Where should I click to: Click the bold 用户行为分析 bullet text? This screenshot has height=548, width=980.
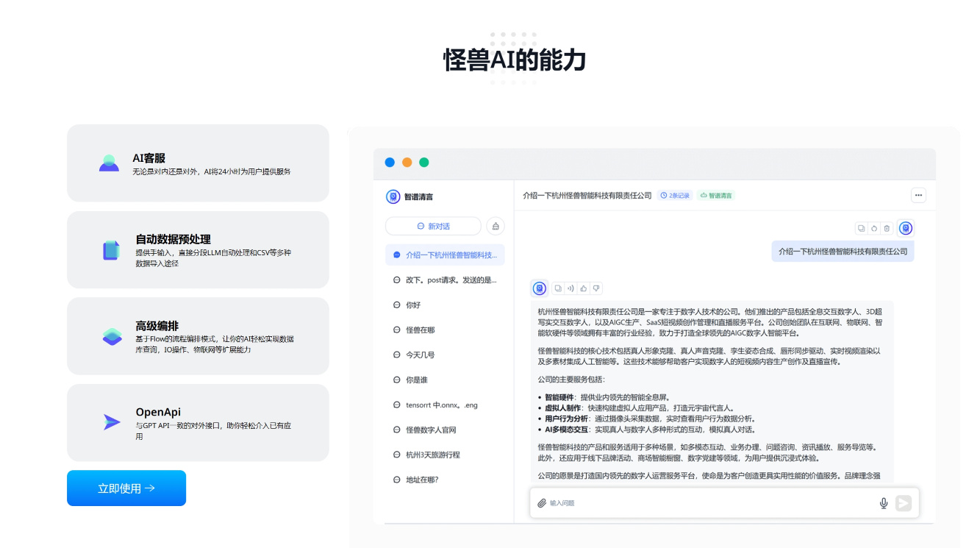pos(568,419)
